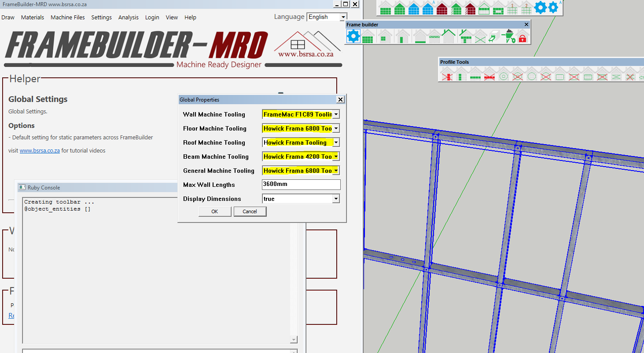
Task: Click the green crossed X house icon in Frame builder
Action: pos(480,36)
